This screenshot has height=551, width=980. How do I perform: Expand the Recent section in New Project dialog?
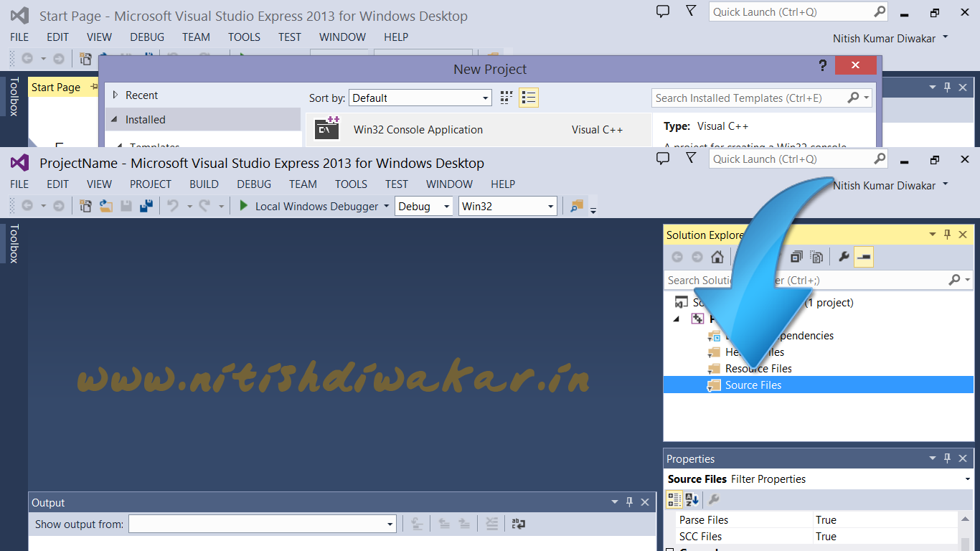(116, 95)
